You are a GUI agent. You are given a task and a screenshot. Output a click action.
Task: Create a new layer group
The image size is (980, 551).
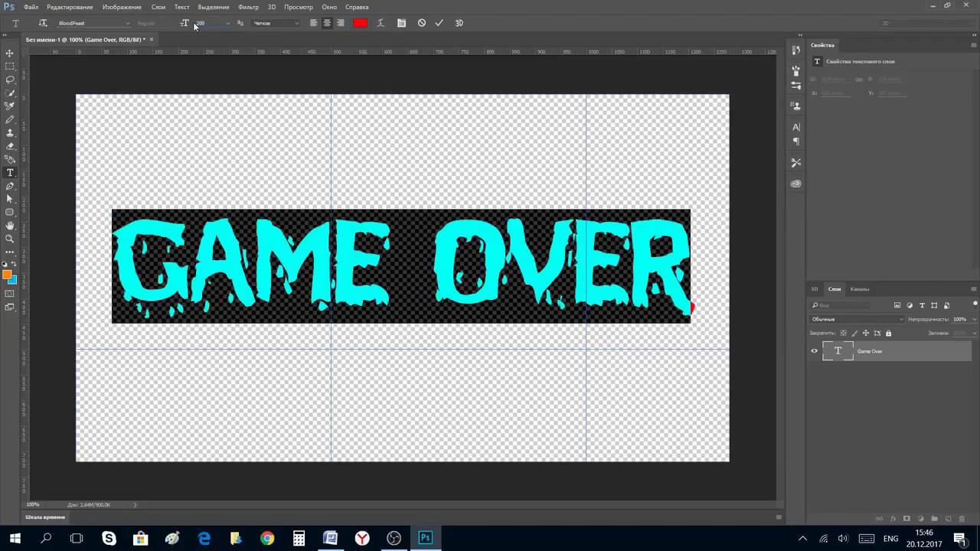934,519
